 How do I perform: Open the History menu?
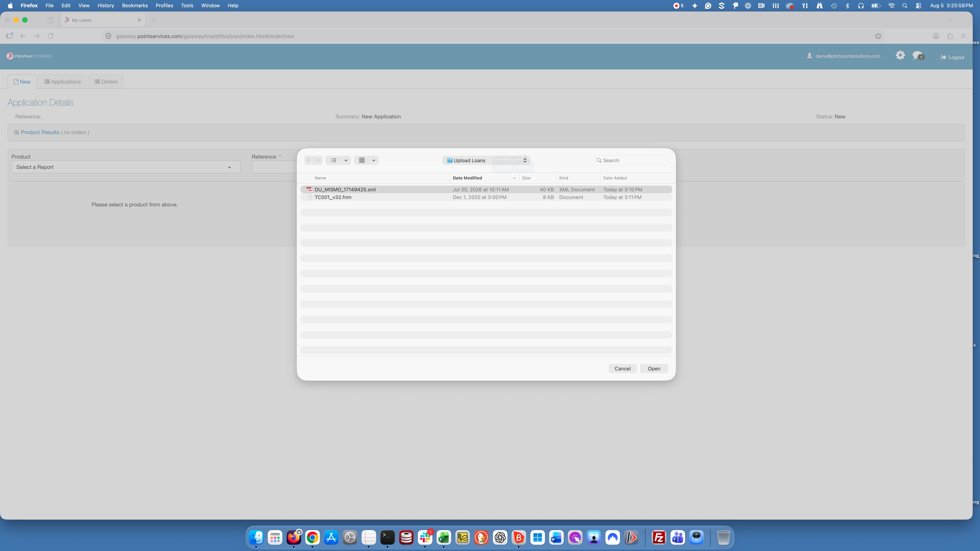click(x=106, y=6)
